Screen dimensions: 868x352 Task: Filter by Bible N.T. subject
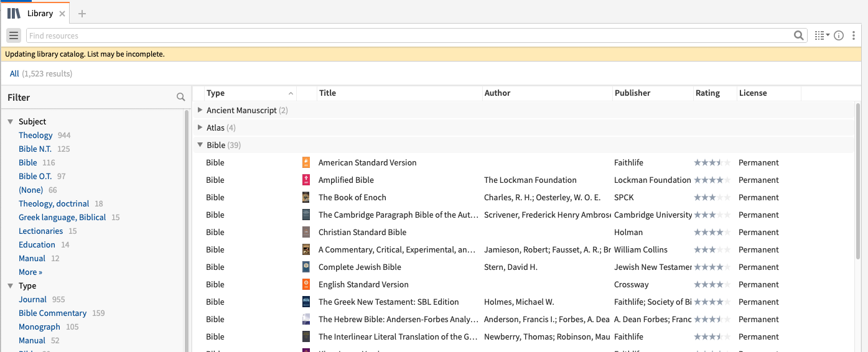tap(35, 149)
